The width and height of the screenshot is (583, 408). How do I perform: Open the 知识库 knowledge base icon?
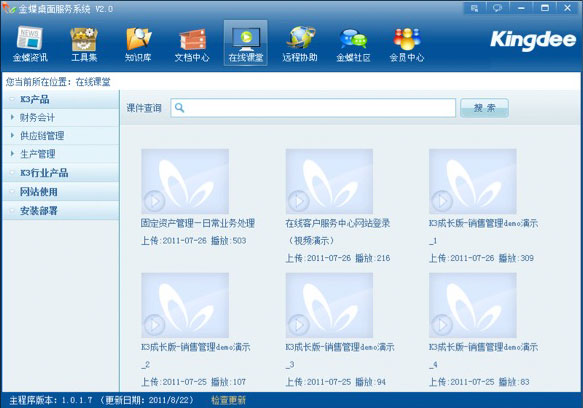(138, 44)
